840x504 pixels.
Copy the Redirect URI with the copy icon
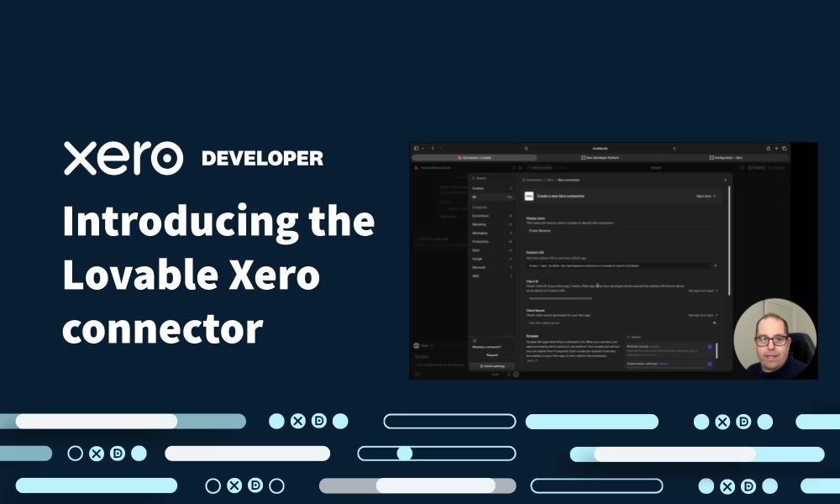(715, 265)
